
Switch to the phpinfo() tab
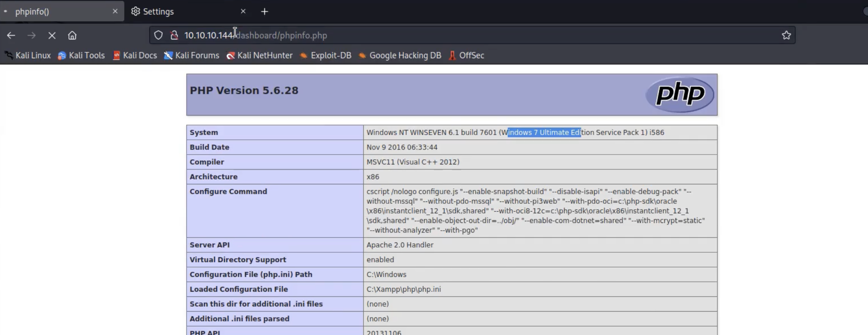tap(62, 11)
